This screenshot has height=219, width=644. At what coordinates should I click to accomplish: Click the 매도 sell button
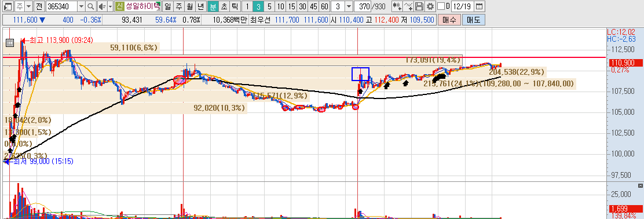[x=474, y=20]
